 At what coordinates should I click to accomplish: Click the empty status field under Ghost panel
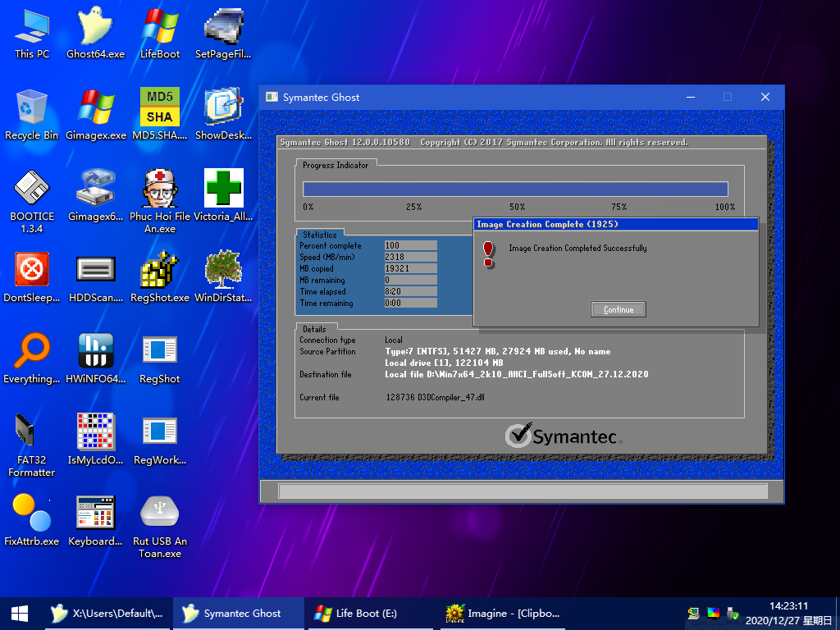point(523,491)
